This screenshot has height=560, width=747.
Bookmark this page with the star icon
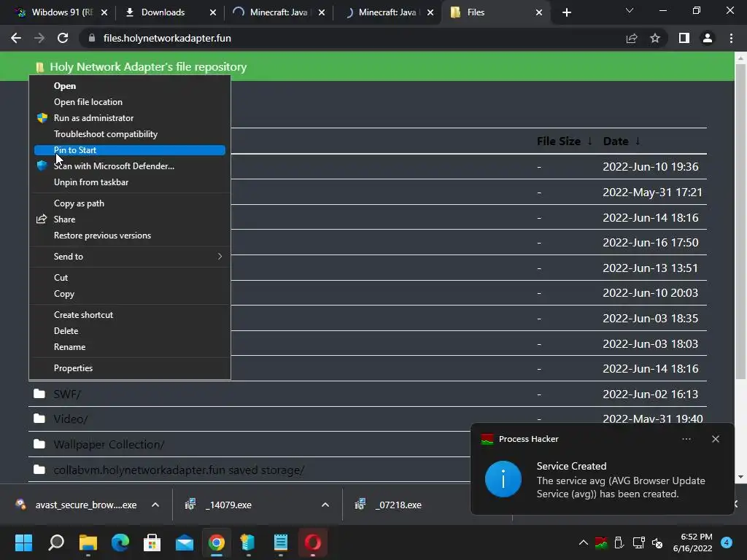click(x=655, y=38)
